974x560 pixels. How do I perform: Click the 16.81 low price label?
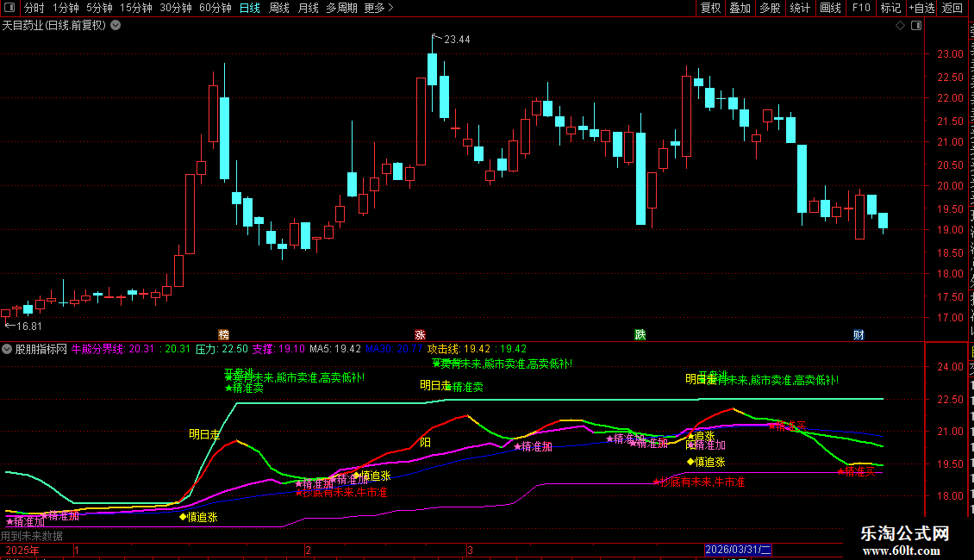coord(29,327)
